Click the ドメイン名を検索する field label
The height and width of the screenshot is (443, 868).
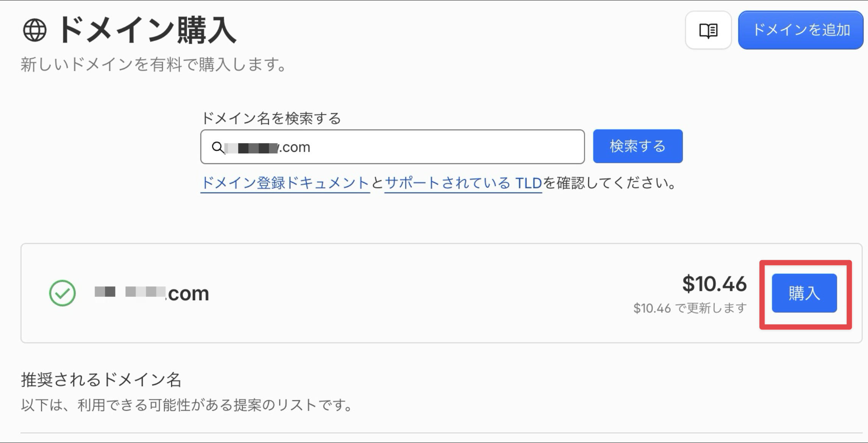(x=271, y=119)
